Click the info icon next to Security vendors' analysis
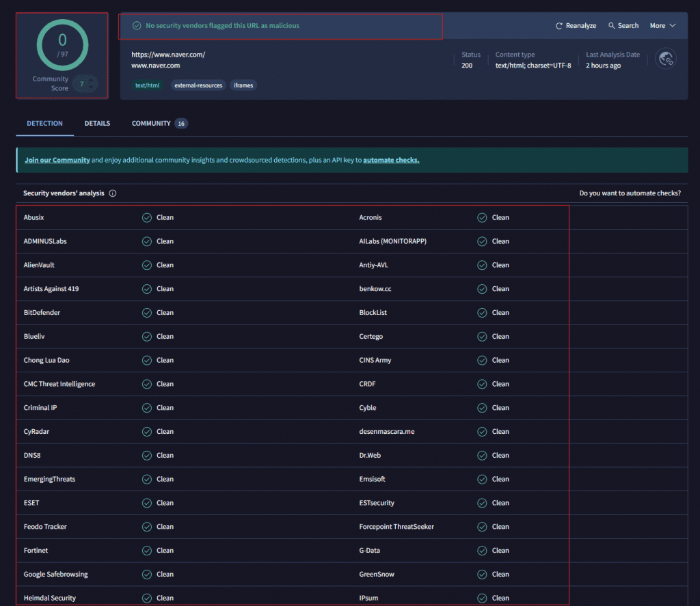The height and width of the screenshot is (606, 700). (113, 193)
